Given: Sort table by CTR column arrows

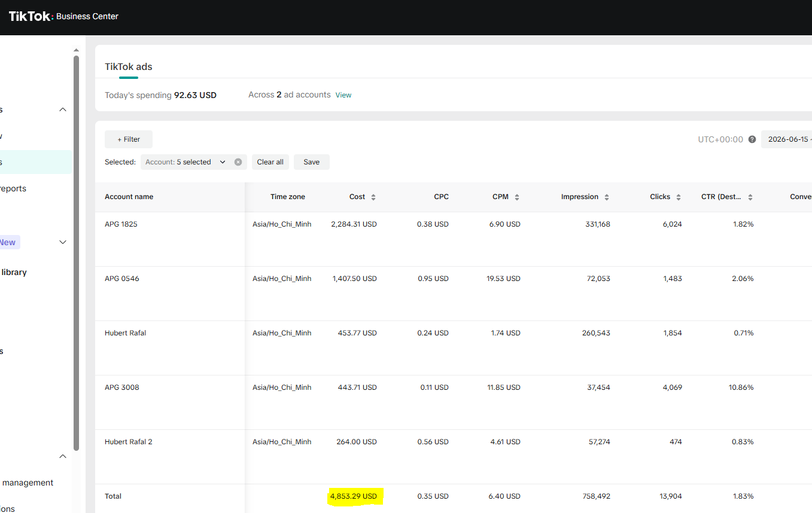Looking at the screenshot, I should [750, 197].
